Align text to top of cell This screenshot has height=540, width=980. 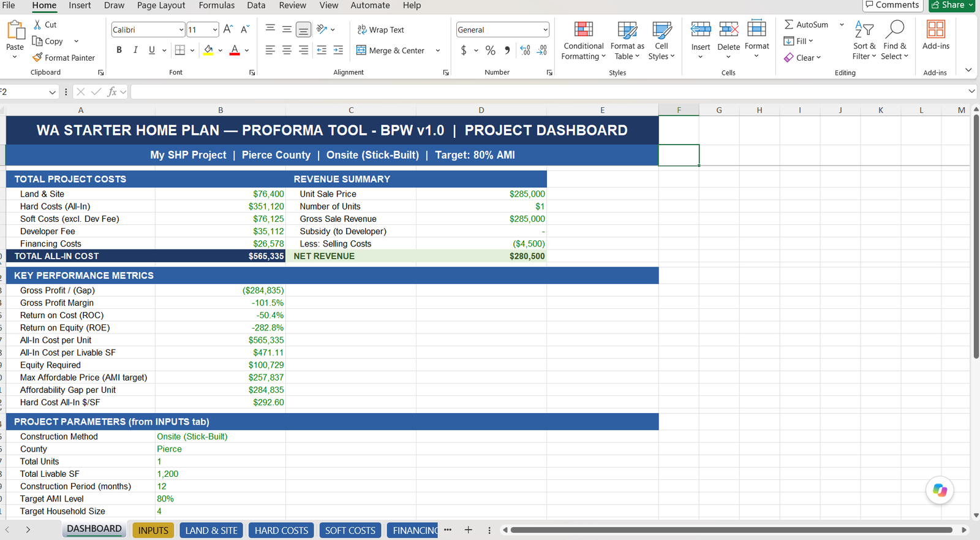[270, 29]
